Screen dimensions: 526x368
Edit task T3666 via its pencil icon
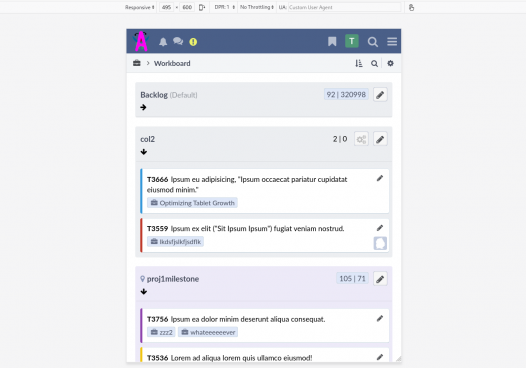pos(380,178)
